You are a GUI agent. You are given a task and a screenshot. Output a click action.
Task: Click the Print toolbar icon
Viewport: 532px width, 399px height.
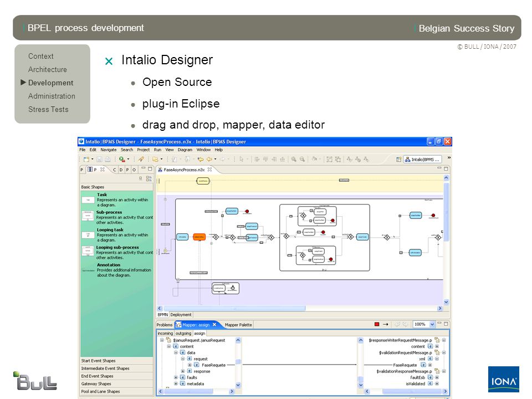(108, 159)
